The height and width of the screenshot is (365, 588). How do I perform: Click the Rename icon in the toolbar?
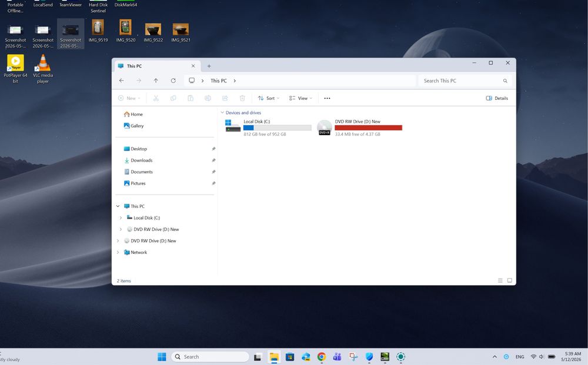(208, 98)
